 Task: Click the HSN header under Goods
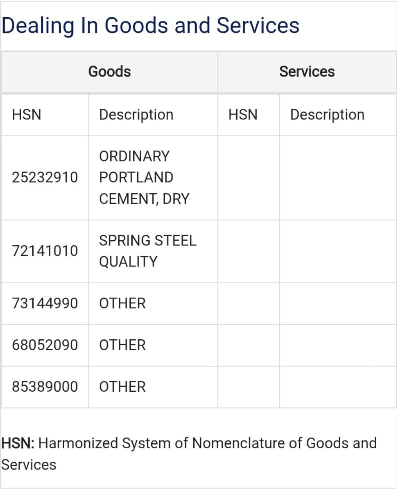27,115
